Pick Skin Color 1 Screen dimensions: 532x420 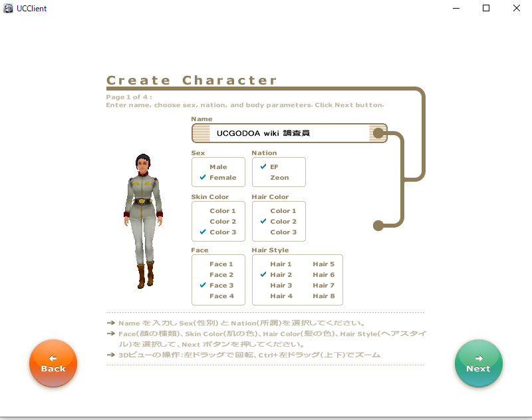pyautogui.click(x=223, y=210)
